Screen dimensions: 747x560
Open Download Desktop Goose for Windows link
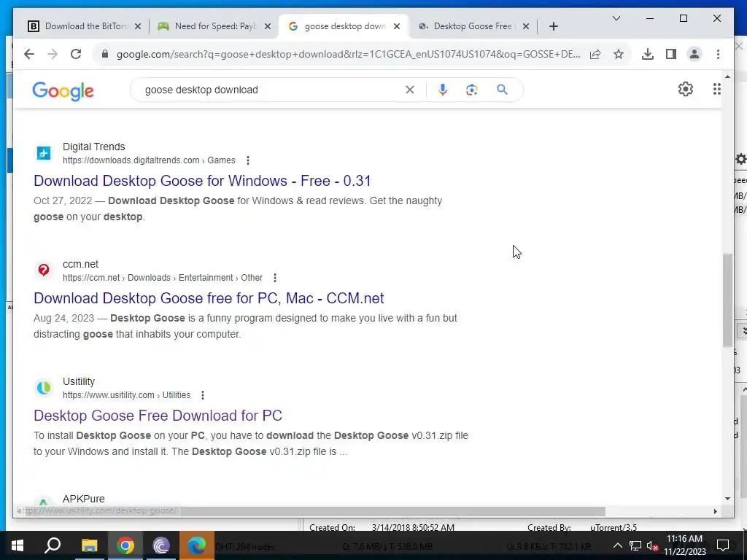pyautogui.click(x=202, y=181)
